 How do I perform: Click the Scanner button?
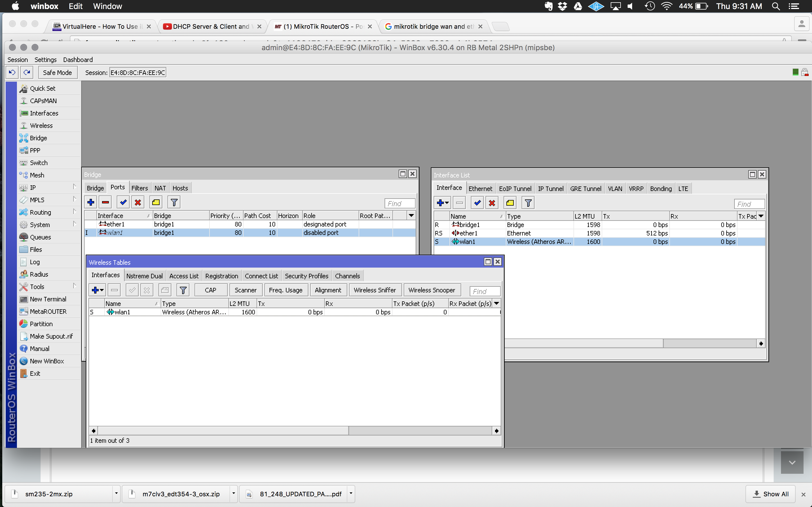[245, 290]
